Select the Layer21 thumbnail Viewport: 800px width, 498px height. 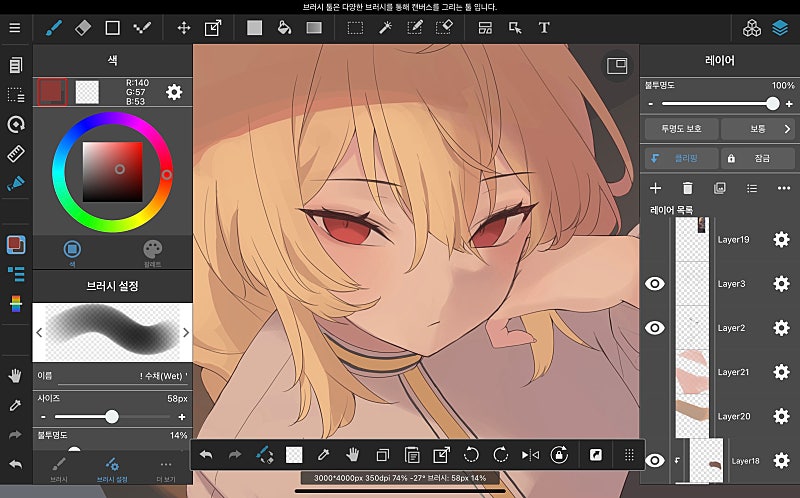pyautogui.click(x=691, y=372)
